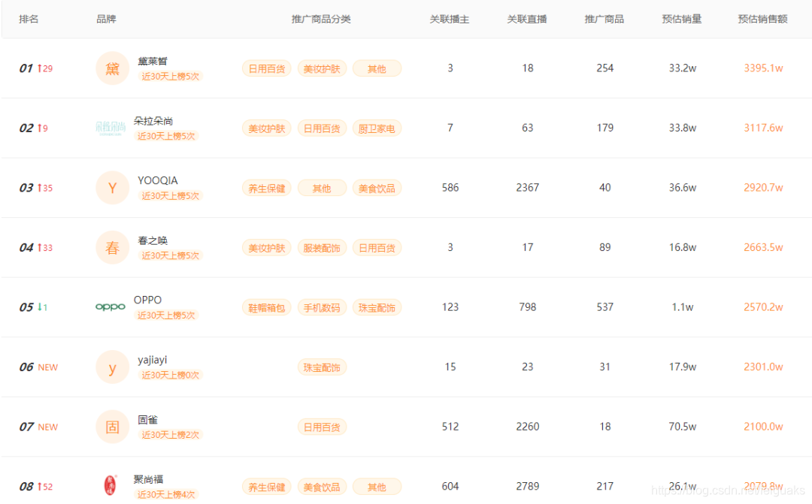This screenshot has height=504, width=812.
Task: Click the 鞋帽箱包 tag in OPPO row
Action: click(x=267, y=308)
